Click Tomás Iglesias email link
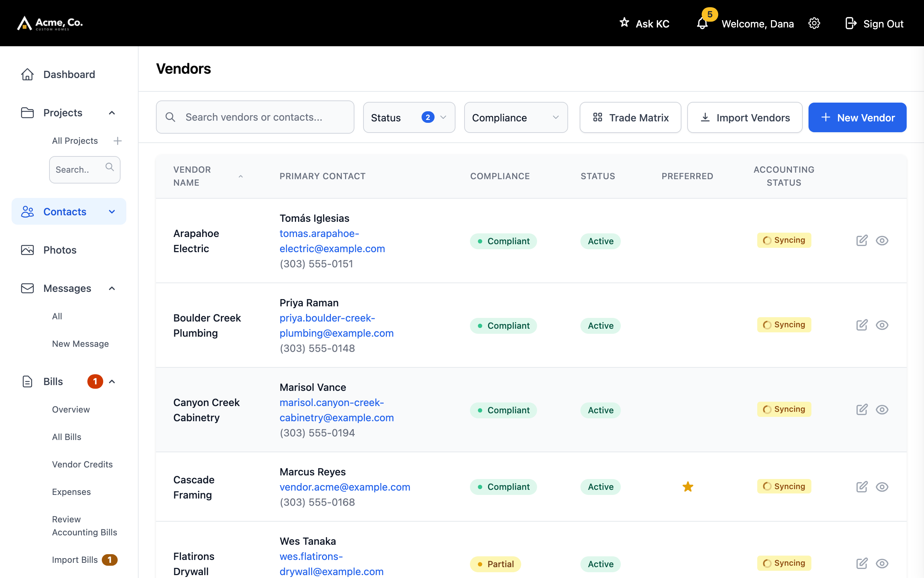This screenshot has height=578, width=924. pos(332,241)
